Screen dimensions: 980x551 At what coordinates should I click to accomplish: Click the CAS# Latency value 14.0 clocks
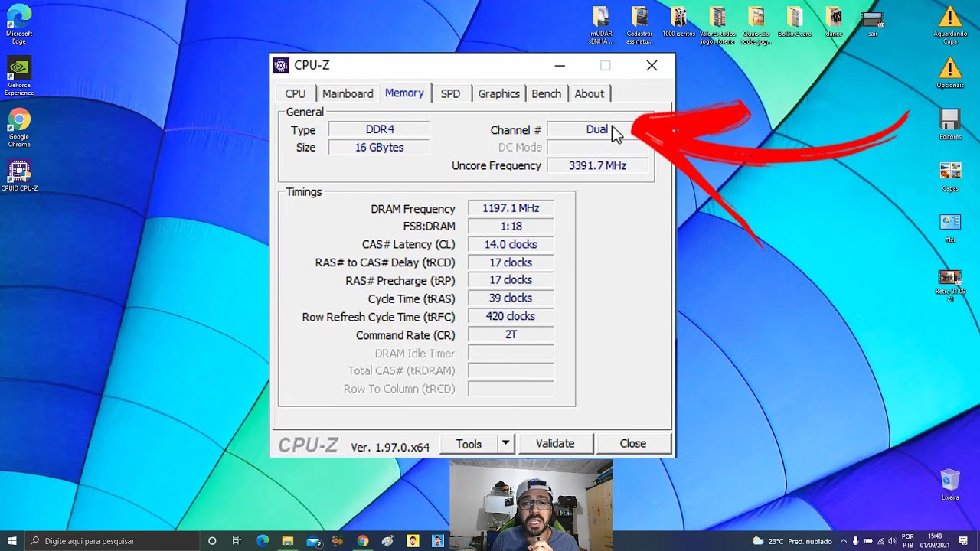(x=511, y=244)
